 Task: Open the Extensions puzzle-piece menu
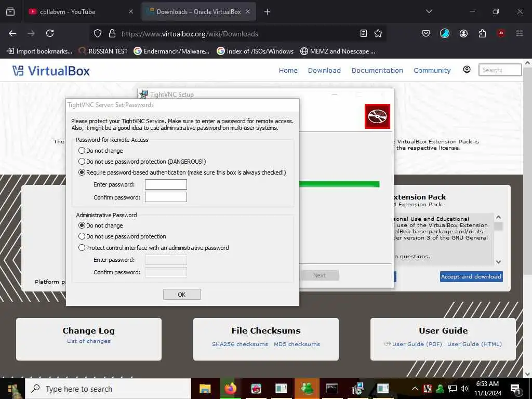[x=482, y=33]
